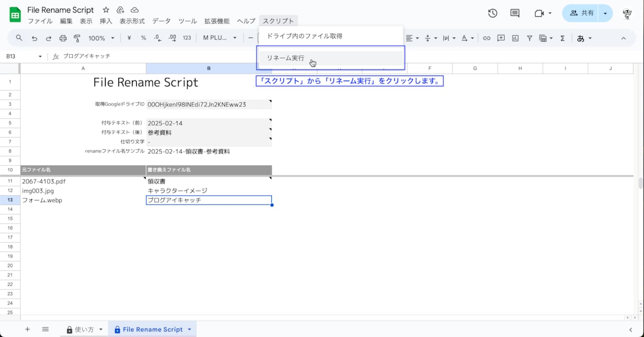Select cell 2067-4103.pdf
The width and height of the screenshot is (644, 337).
83,181
